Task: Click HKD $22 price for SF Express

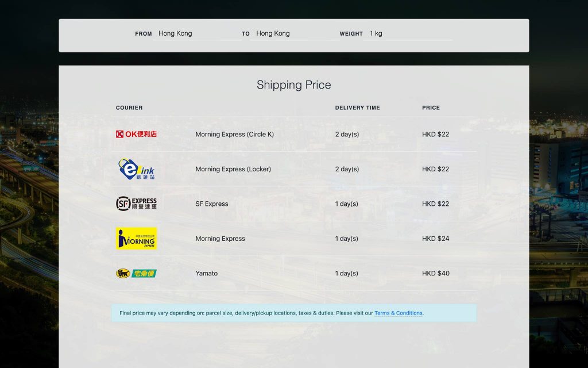Action: click(435, 204)
